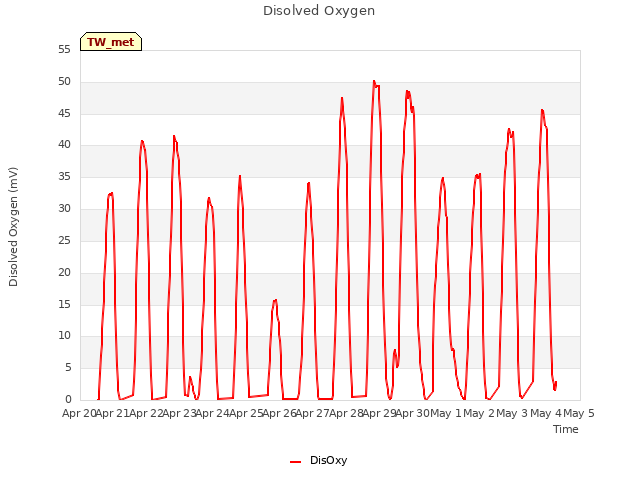Click the highest peak near Apr 29
The width and height of the screenshot is (640, 480).
pos(374,81)
